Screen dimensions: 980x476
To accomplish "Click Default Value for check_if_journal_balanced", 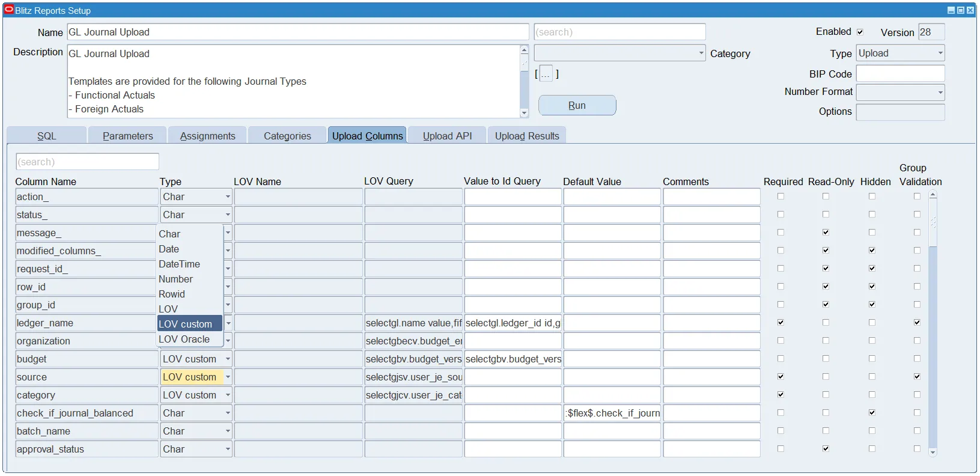I will click(612, 413).
